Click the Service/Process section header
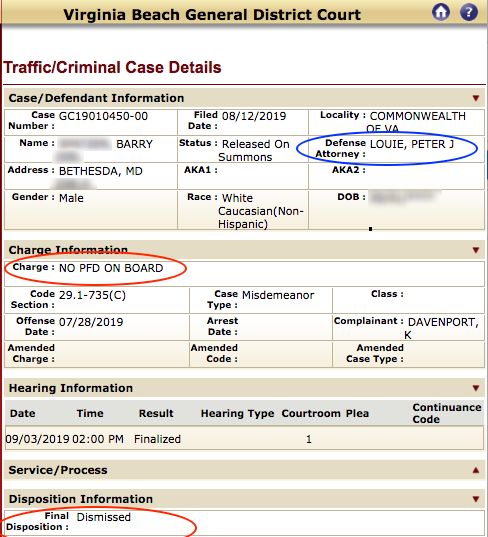The height and width of the screenshot is (537, 488). 245,470
